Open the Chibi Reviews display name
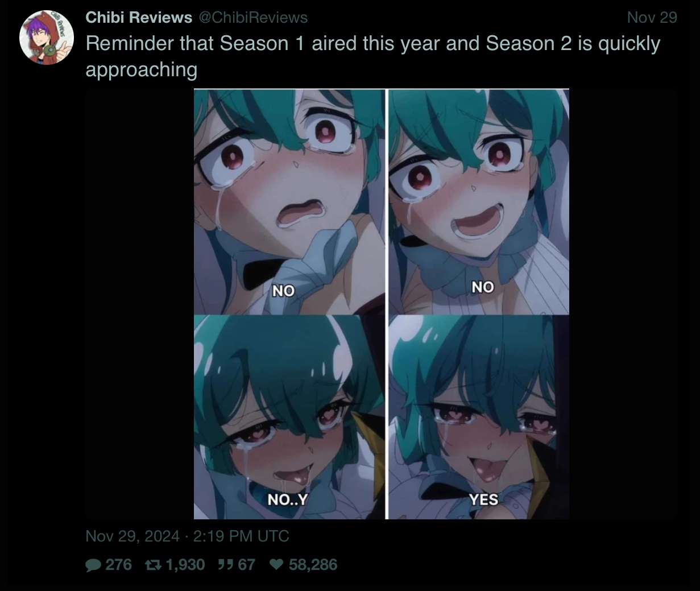This screenshot has width=700, height=591. coord(139,18)
